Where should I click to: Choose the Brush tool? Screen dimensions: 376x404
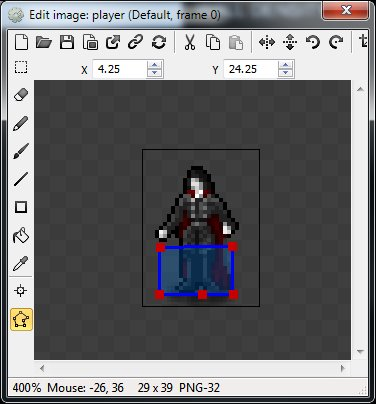click(21, 151)
